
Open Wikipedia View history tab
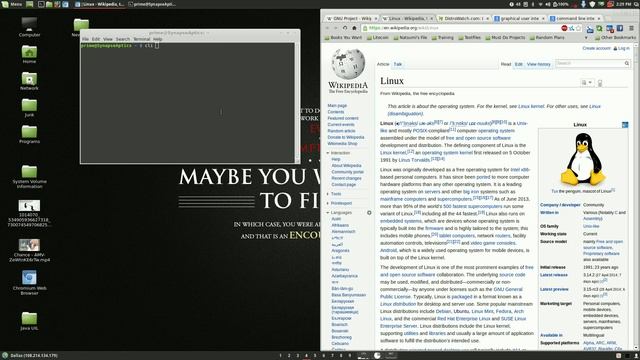538,64
